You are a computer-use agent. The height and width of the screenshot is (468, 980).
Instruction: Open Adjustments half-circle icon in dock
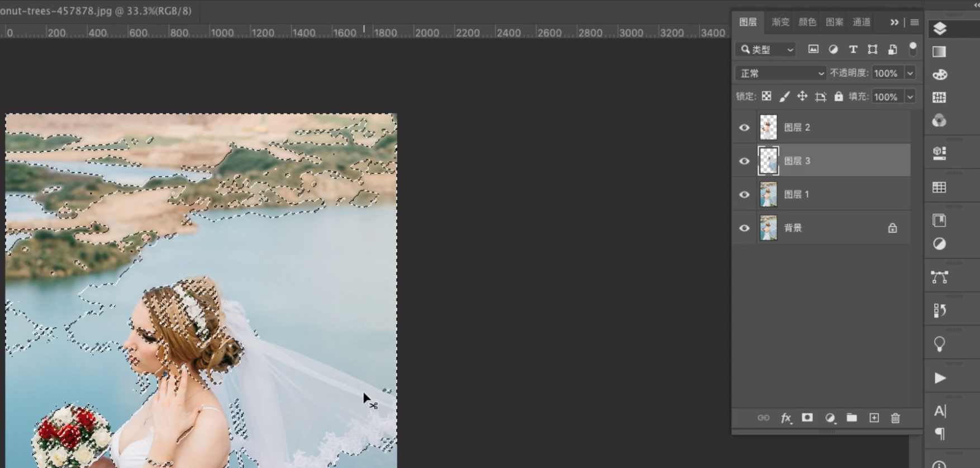939,244
